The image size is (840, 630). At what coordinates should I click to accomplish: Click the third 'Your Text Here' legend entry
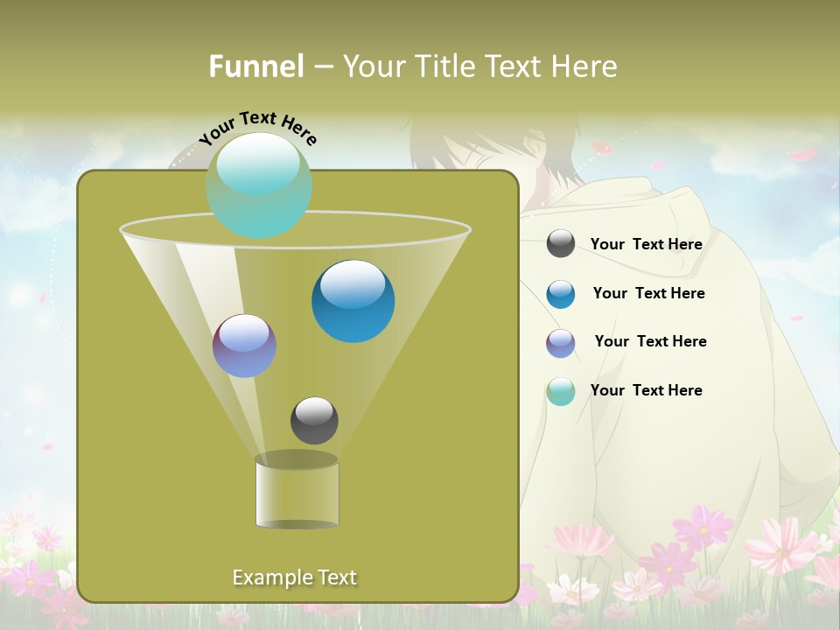point(649,341)
